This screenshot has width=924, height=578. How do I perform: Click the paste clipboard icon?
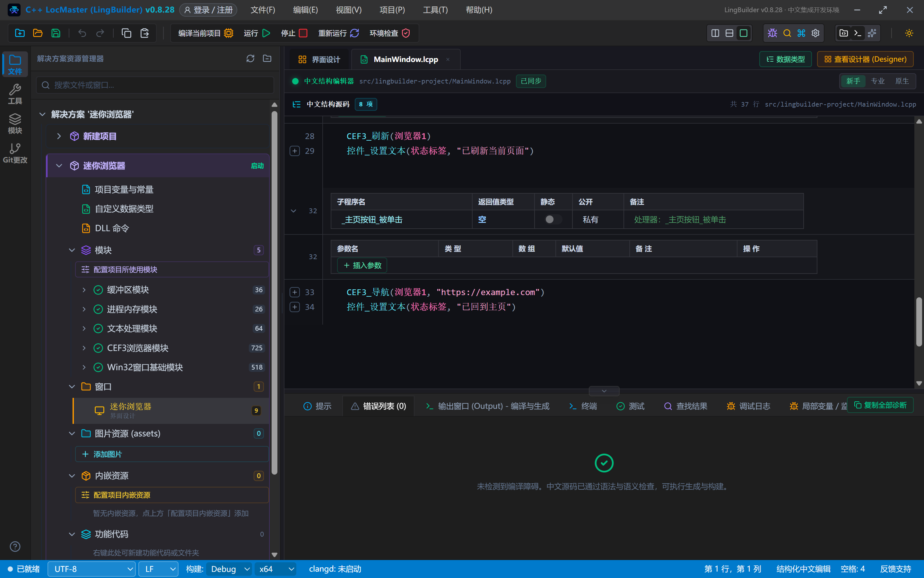click(144, 33)
